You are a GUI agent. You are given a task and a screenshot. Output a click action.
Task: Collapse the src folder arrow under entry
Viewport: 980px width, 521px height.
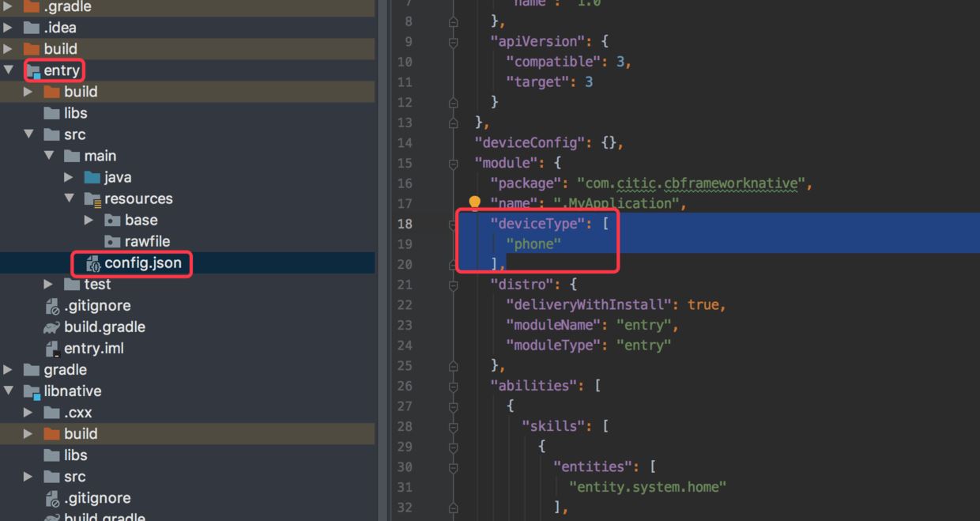click(29, 134)
